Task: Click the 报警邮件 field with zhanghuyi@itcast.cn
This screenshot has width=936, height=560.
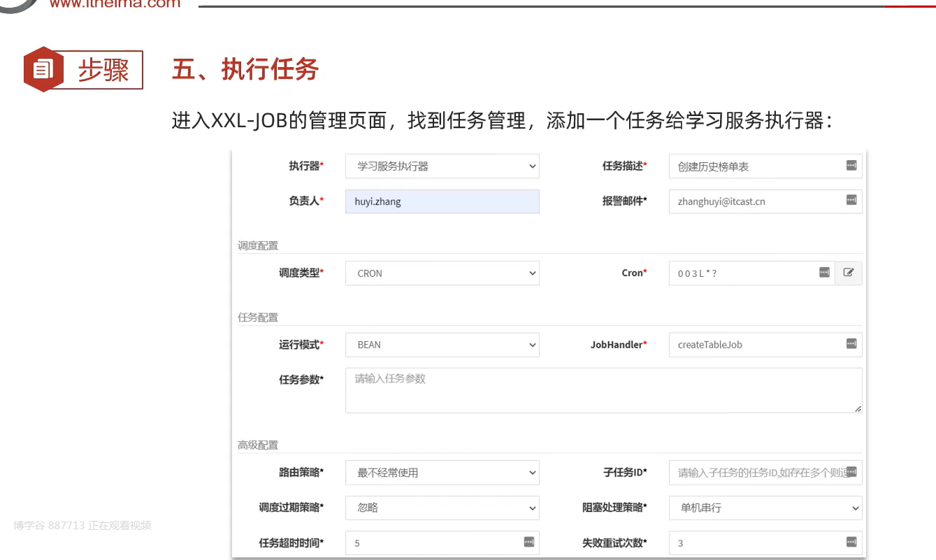Action: click(x=765, y=201)
